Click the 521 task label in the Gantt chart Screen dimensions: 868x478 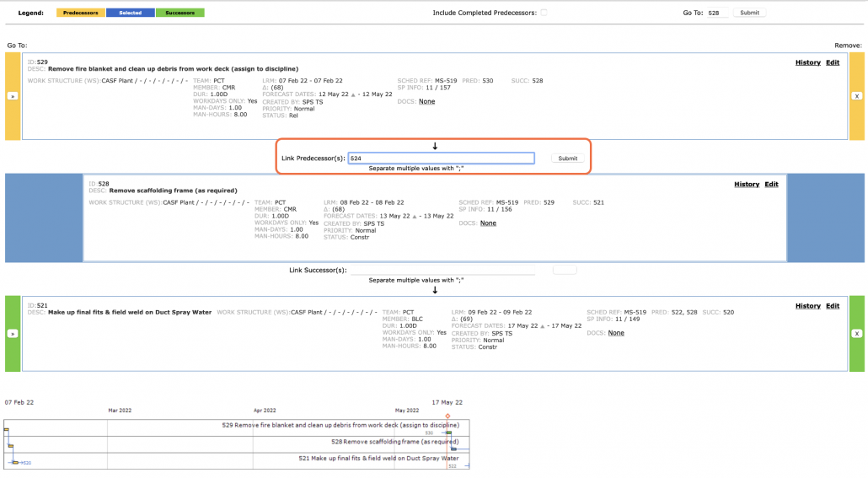click(x=378, y=459)
